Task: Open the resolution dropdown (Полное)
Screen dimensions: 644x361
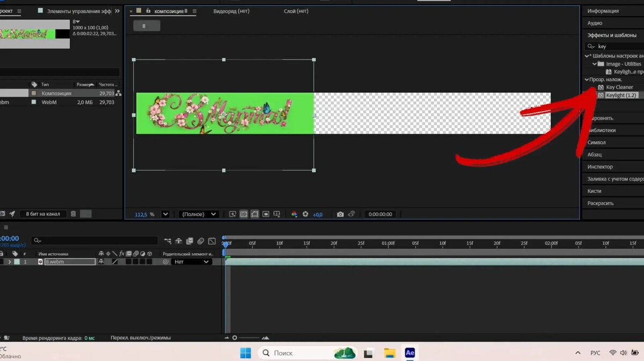Action: [199, 214]
